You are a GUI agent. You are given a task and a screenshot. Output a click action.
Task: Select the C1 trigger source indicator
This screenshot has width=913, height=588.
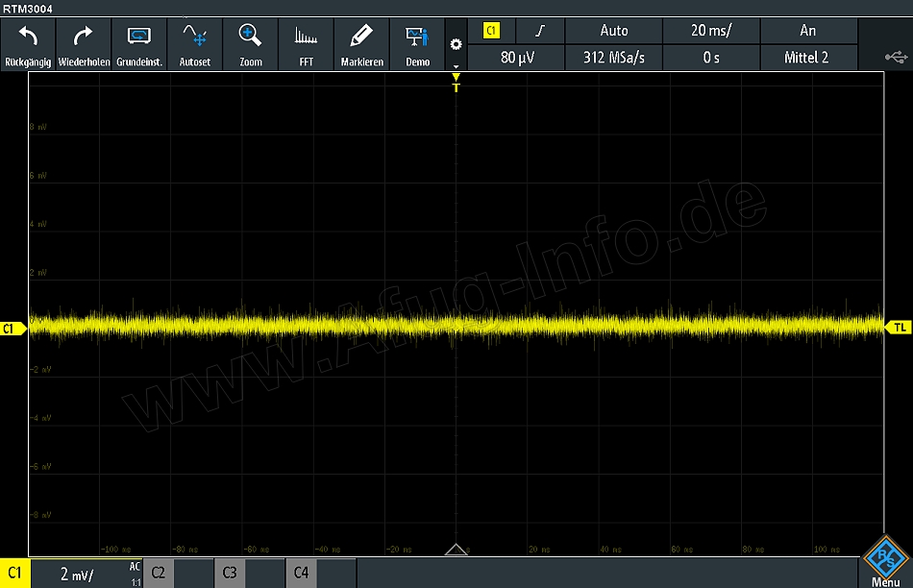491,31
